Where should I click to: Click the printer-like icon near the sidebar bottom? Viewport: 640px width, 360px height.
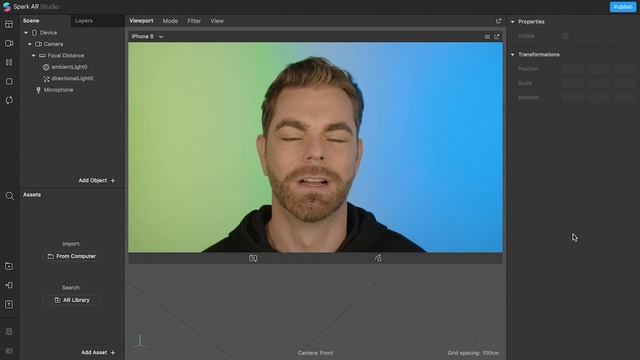coord(9,331)
